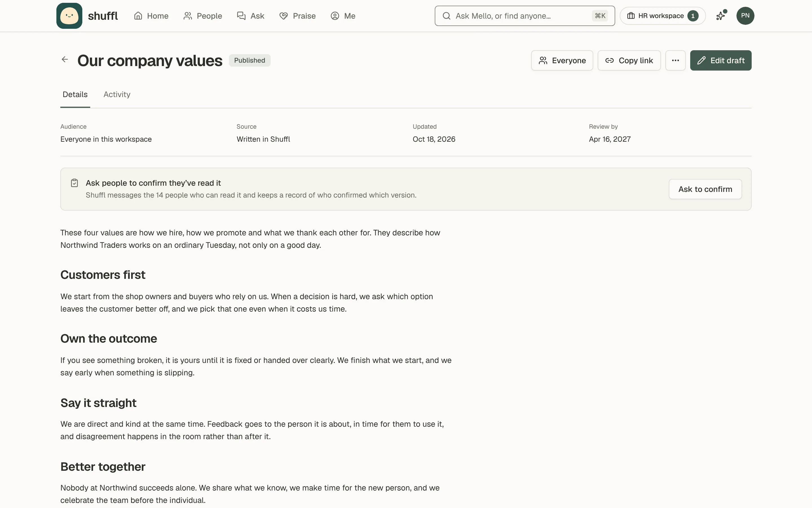
Task: Open Home in the navigation
Action: click(151, 16)
